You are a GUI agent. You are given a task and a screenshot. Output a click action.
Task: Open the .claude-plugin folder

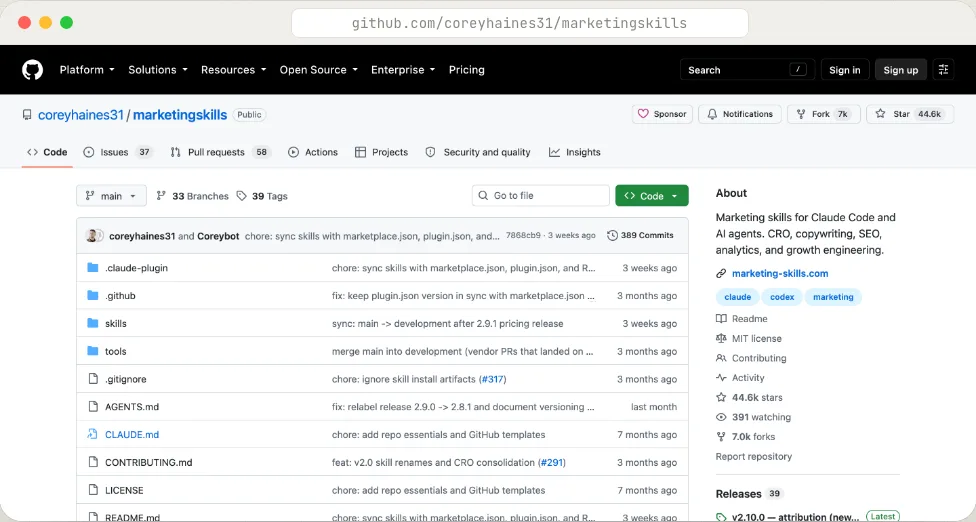pos(136,268)
